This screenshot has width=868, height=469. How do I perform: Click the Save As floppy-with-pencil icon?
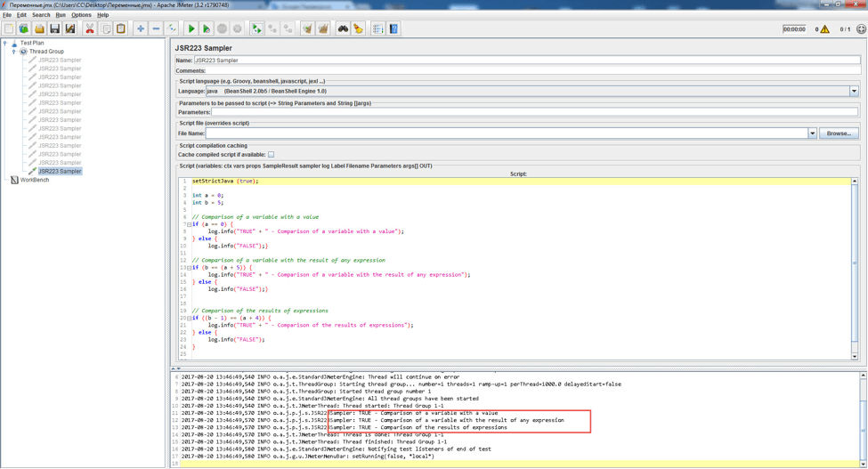pyautogui.click(x=70, y=28)
